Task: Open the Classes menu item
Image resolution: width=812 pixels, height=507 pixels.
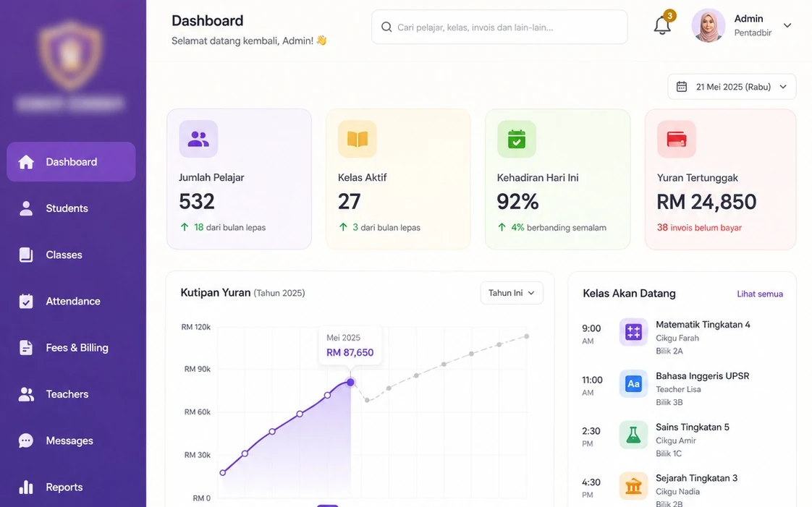Action: point(71,255)
